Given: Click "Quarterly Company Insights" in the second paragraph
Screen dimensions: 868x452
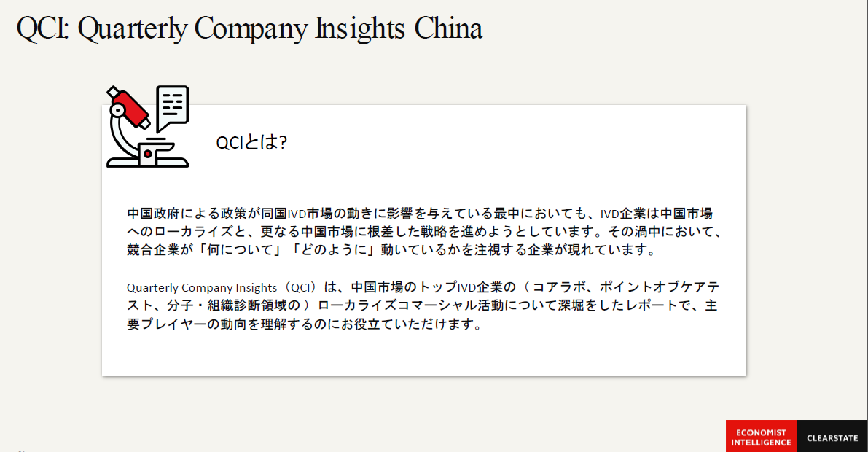Looking at the screenshot, I should (x=201, y=287).
